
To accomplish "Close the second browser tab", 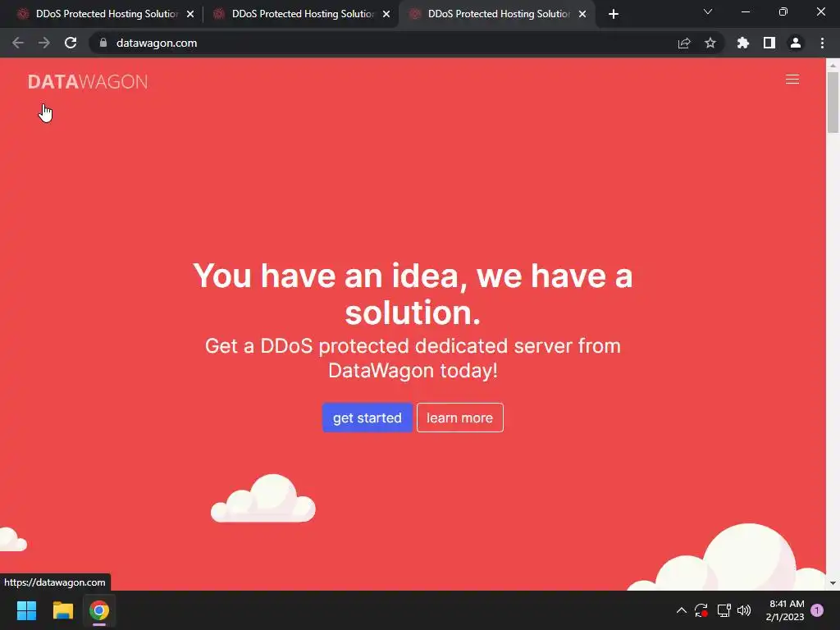I will (386, 14).
